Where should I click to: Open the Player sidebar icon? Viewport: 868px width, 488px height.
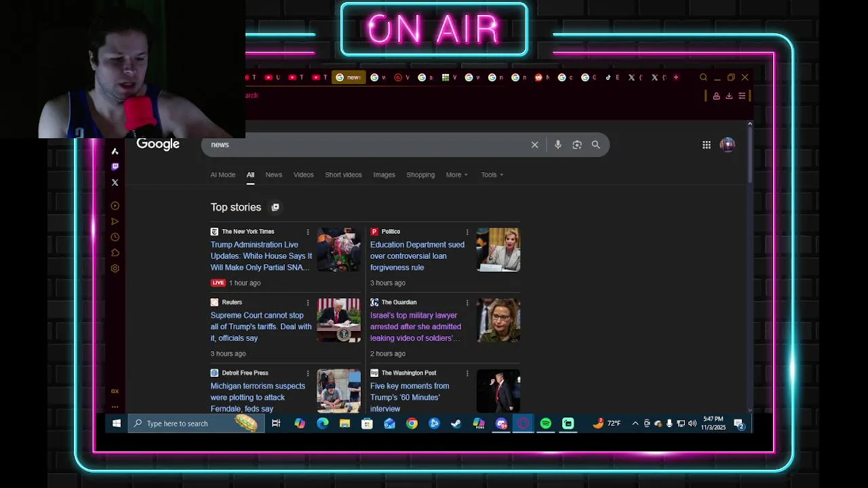point(115,205)
